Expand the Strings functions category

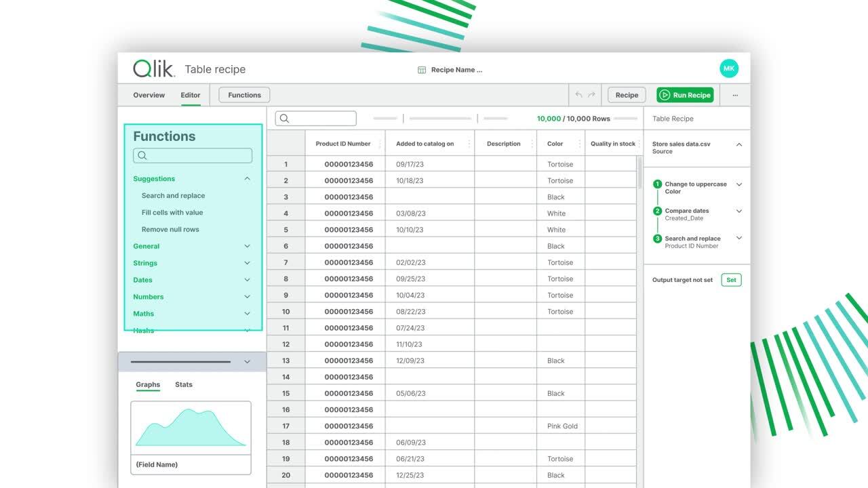point(247,263)
